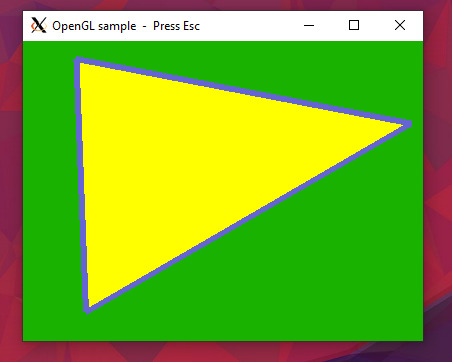The height and width of the screenshot is (362, 452).
Task: Click the purple lower diagonal edge of triangle
Action: click(248, 217)
